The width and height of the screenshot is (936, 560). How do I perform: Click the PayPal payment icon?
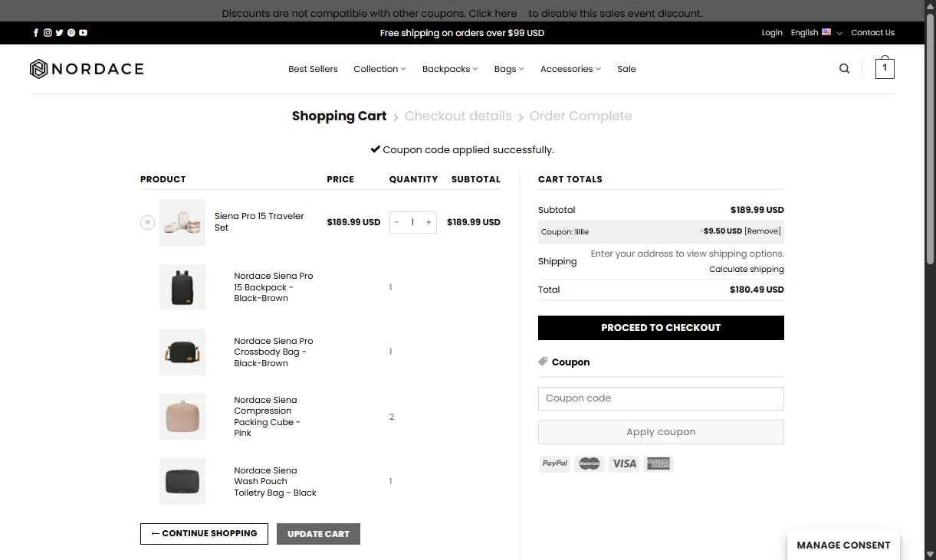click(555, 463)
